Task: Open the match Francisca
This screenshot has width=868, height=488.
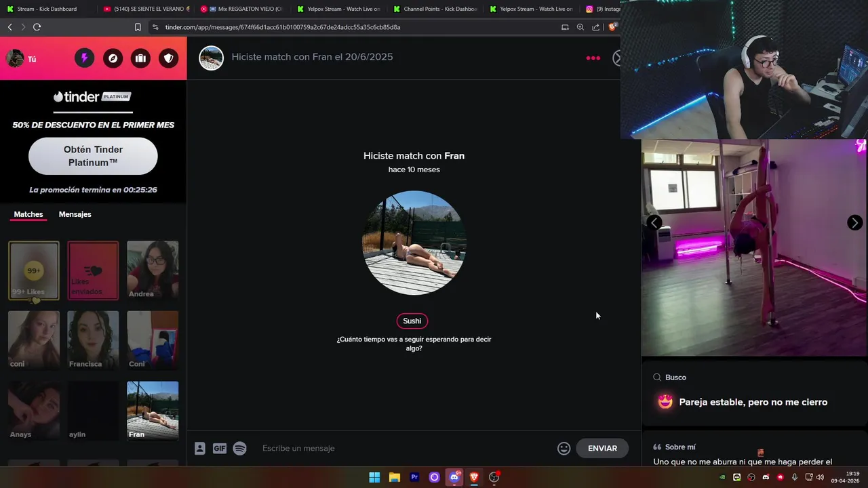Action: click(x=93, y=340)
